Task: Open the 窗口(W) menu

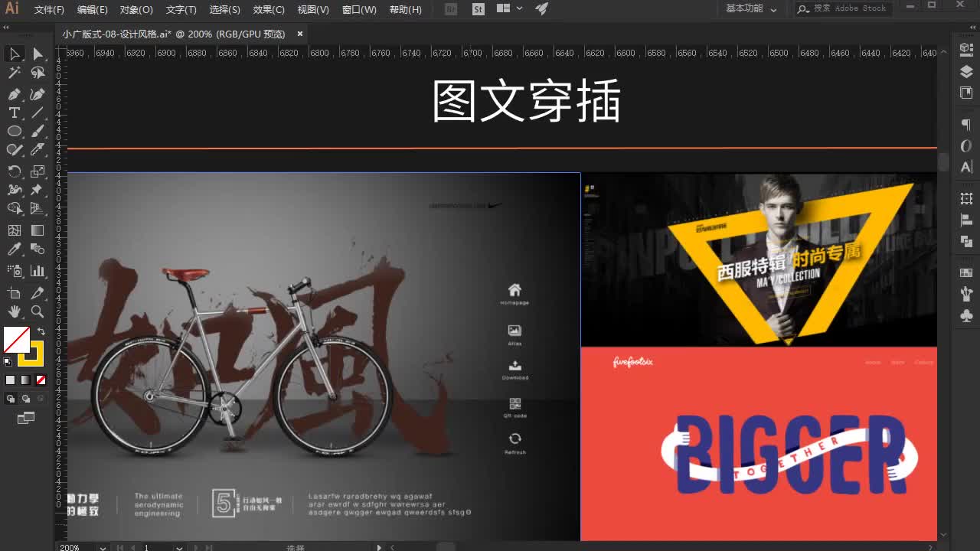Action: point(359,9)
